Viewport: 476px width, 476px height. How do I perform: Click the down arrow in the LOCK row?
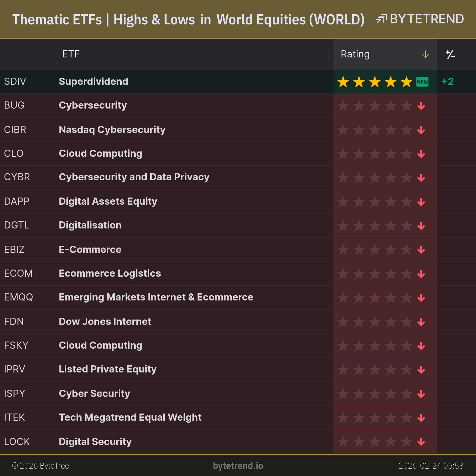[x=421, y=442]
